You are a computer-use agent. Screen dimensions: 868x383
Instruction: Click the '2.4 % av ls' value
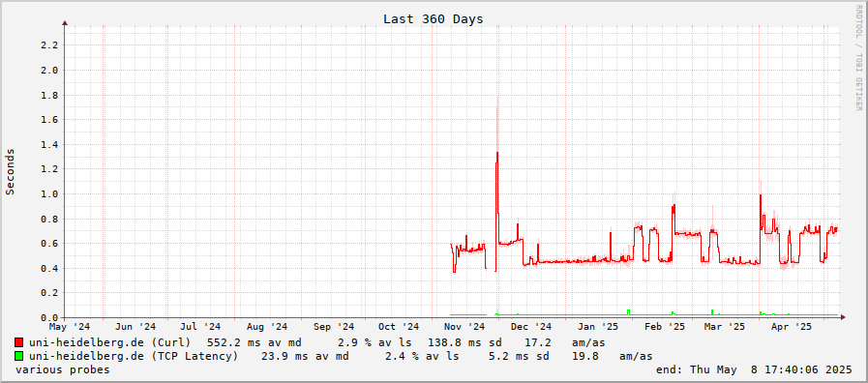pyautogui.click(x=422, y=357)
